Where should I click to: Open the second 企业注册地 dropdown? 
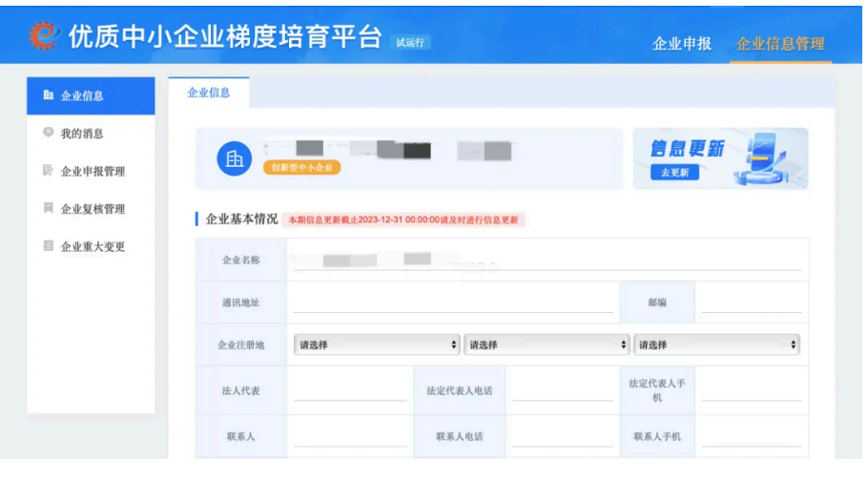(547, 344)
